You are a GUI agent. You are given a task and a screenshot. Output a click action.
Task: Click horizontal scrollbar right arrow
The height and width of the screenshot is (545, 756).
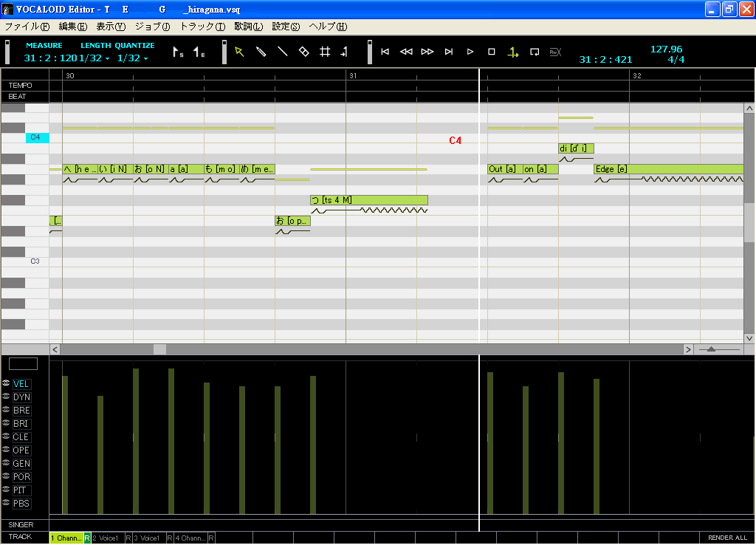pos(688,349)
